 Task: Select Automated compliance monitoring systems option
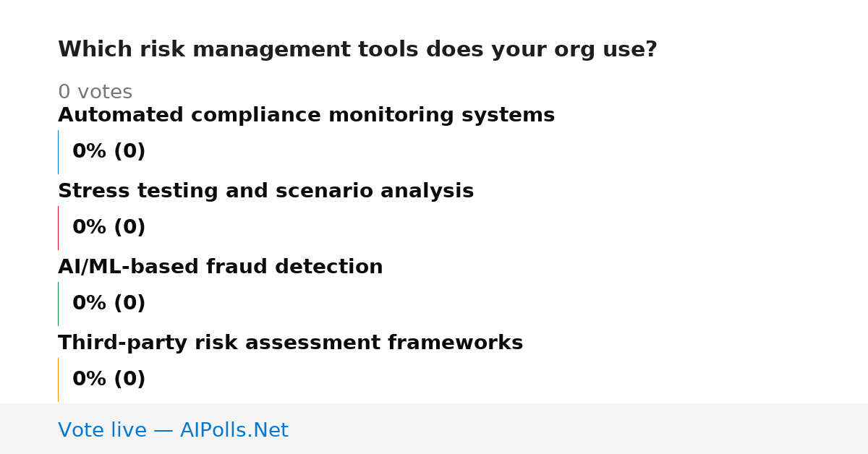[306, 116]
